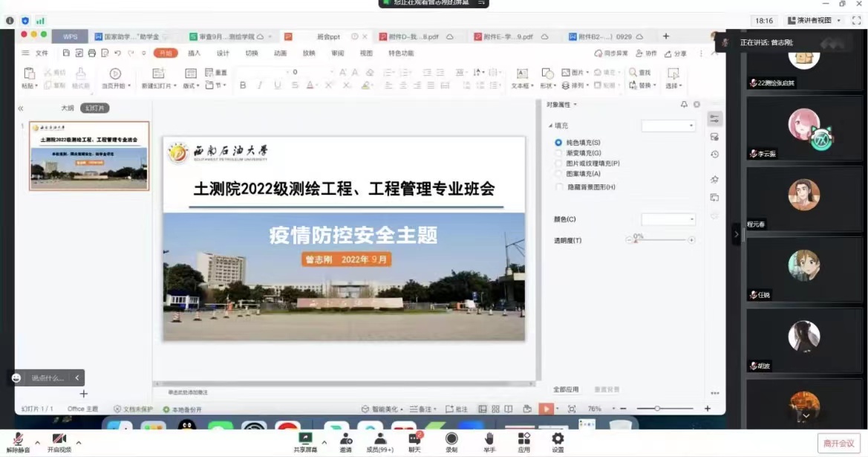Click the 全部应用 apply-to-all button
The image size is (868, 457).
(566, 389)
